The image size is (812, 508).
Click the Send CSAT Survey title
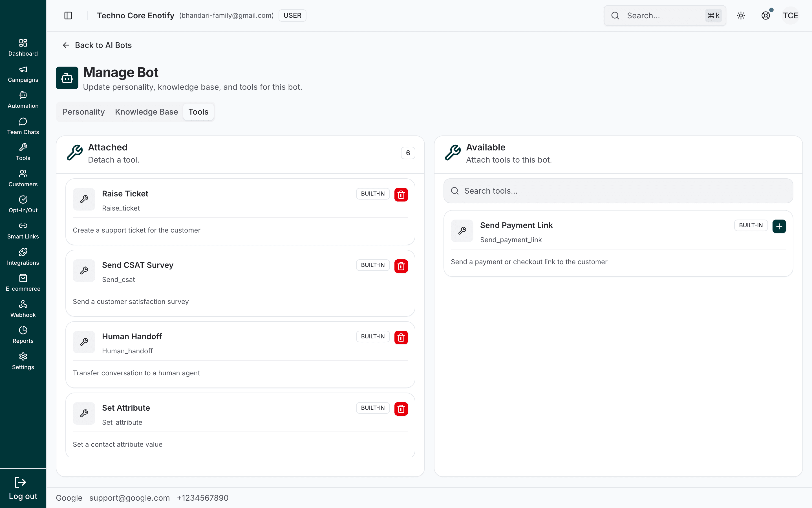pyautogui.click(x=138, y=265)
